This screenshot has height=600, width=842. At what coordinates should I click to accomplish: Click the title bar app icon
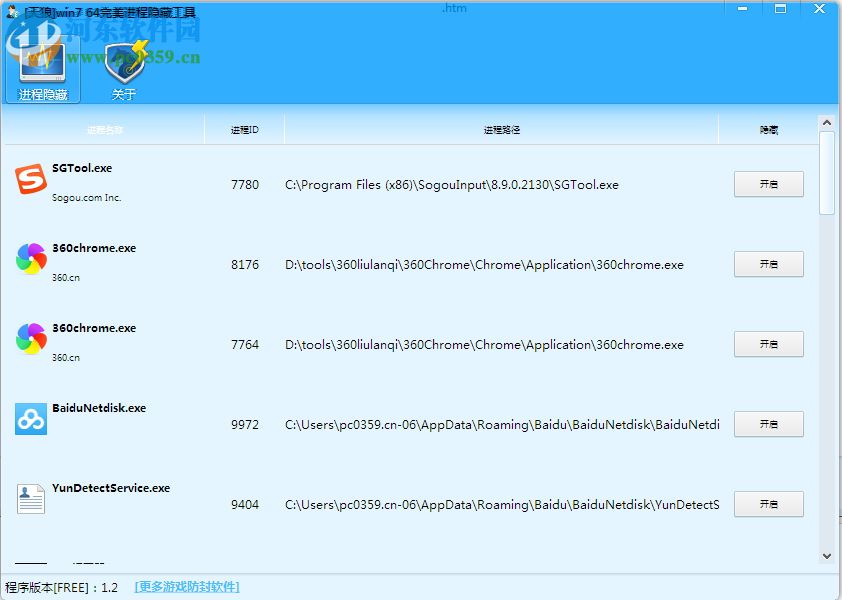click(x=12, y=11)
